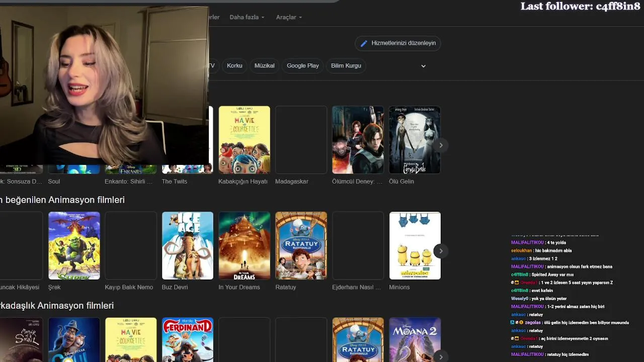The width and height of the screenshot is (644, 362).
Task: Click chat username selcukhan
Action: click(x=521, y=250)
